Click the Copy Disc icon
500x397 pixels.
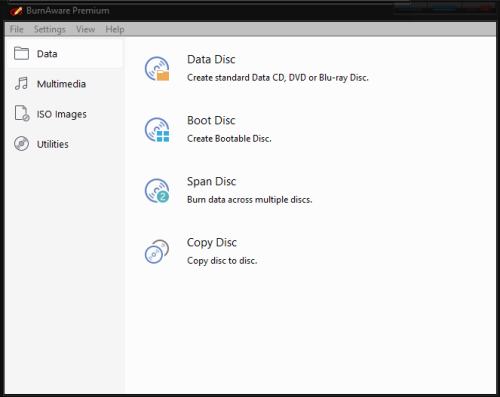pyautogui.click(x=157, y=252)
